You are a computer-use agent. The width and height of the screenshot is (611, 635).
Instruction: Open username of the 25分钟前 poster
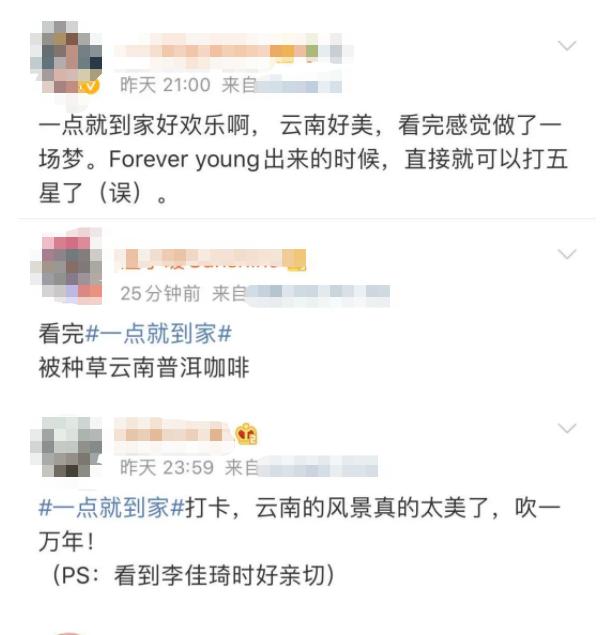pos(210,260)
